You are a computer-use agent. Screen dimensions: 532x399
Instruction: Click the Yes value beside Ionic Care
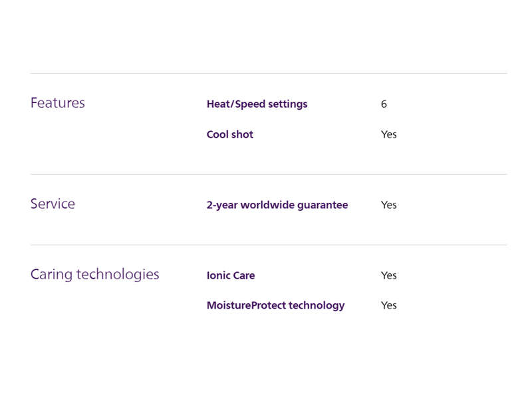(x=389, y=275)
